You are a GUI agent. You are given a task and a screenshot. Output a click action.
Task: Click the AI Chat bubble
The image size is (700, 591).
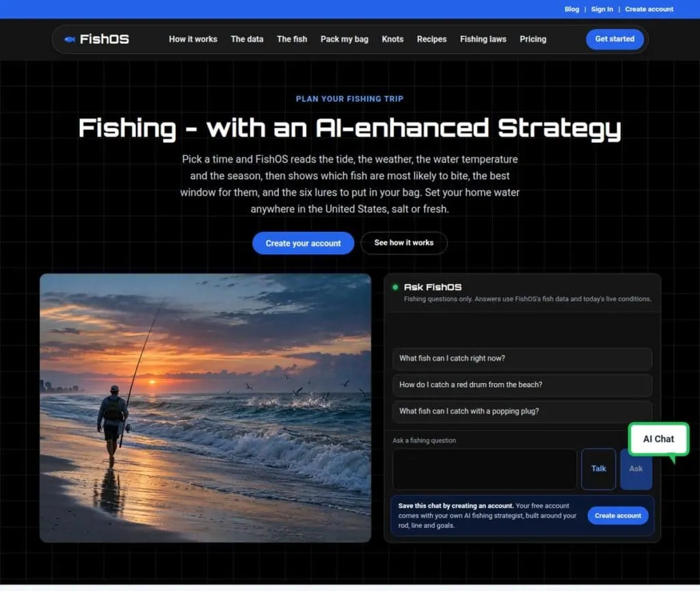658,439
